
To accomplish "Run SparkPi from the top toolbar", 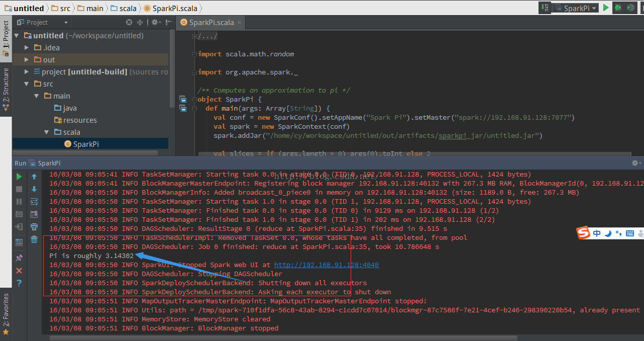I will [x=606, y=8].
